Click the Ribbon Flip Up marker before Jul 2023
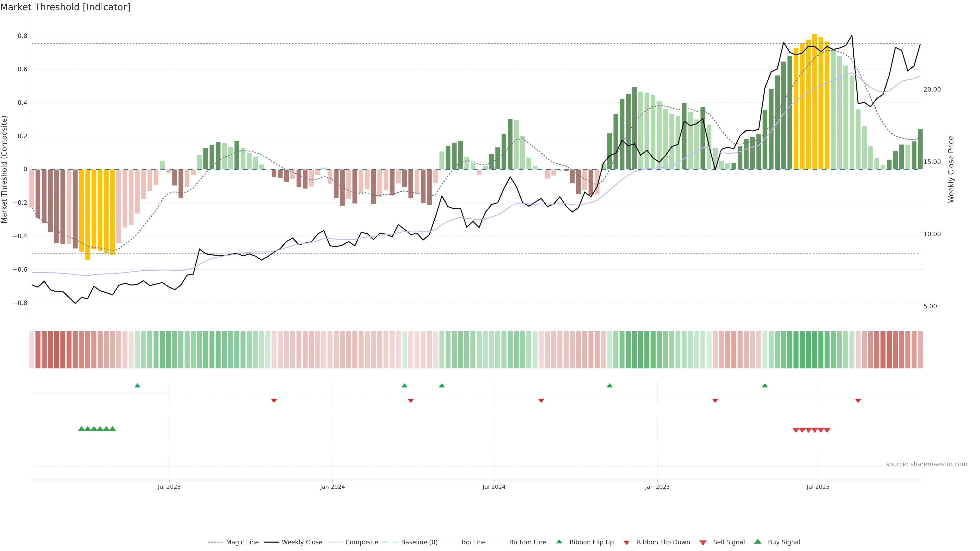980x551 pixels. click(x=137, y=386)
